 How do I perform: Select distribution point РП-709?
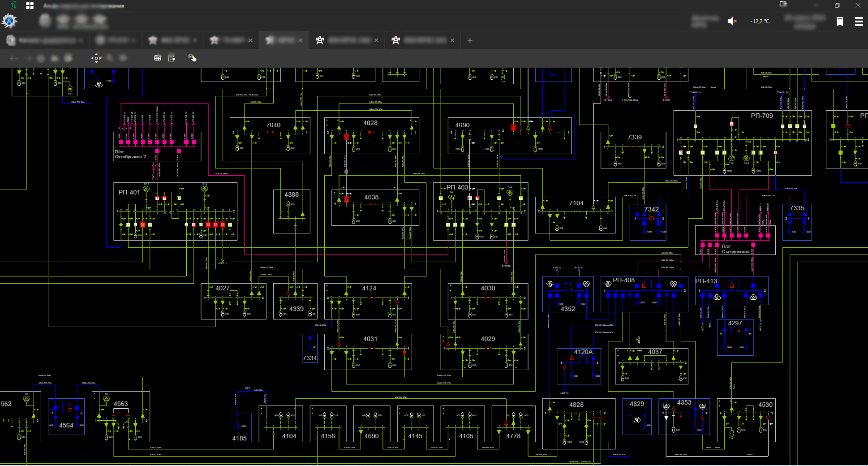pyautogui.click(x=762, y=116)
